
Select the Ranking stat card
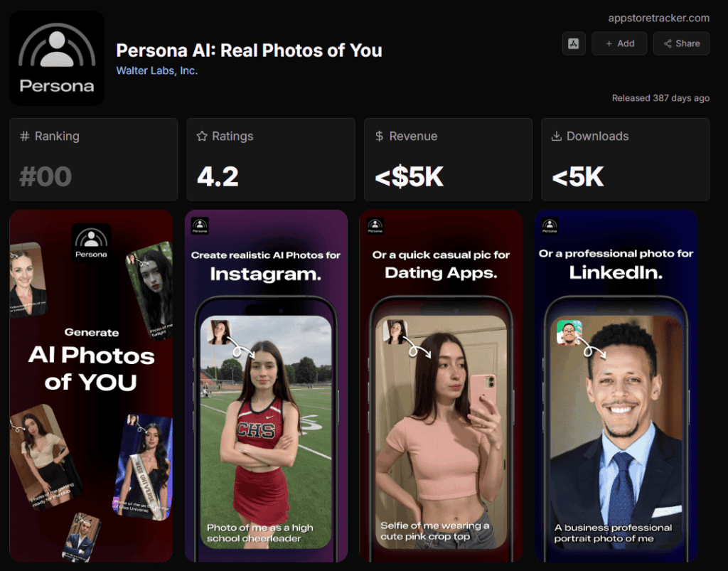pos(94,159)
